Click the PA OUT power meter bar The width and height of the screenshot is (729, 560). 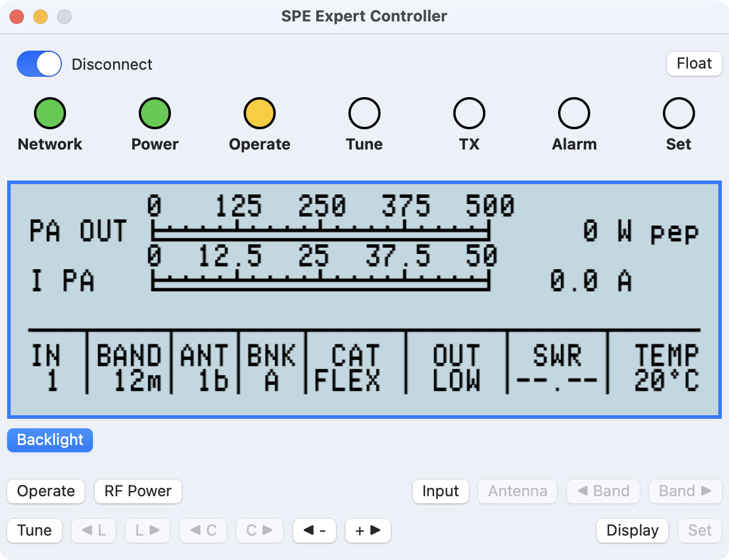pos(321,230)
